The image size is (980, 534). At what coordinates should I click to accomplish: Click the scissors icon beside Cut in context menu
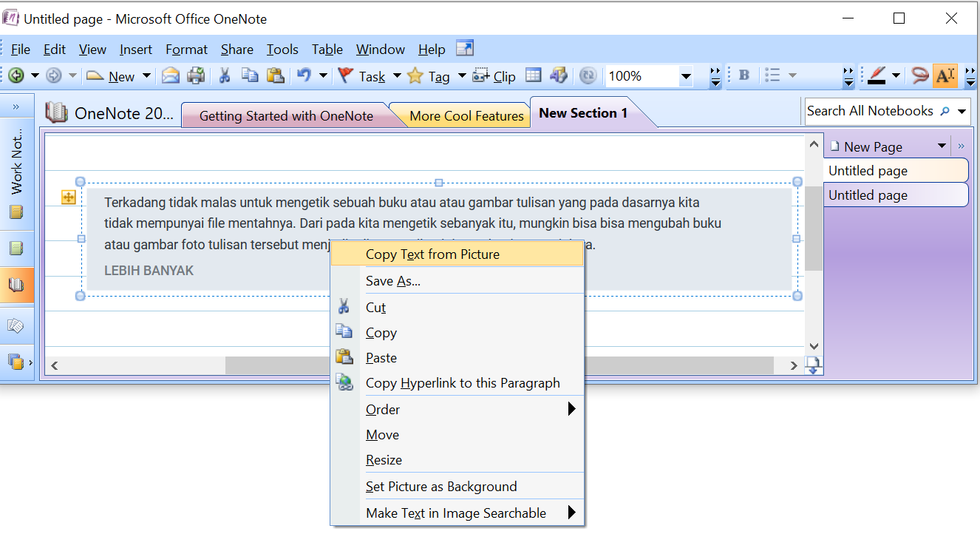point(344,307)
